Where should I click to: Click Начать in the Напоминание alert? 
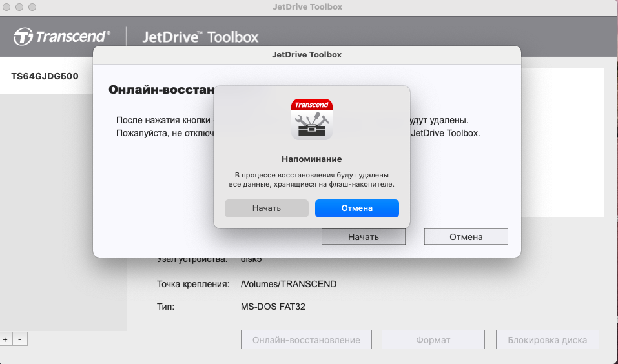[x=267, y=208]
